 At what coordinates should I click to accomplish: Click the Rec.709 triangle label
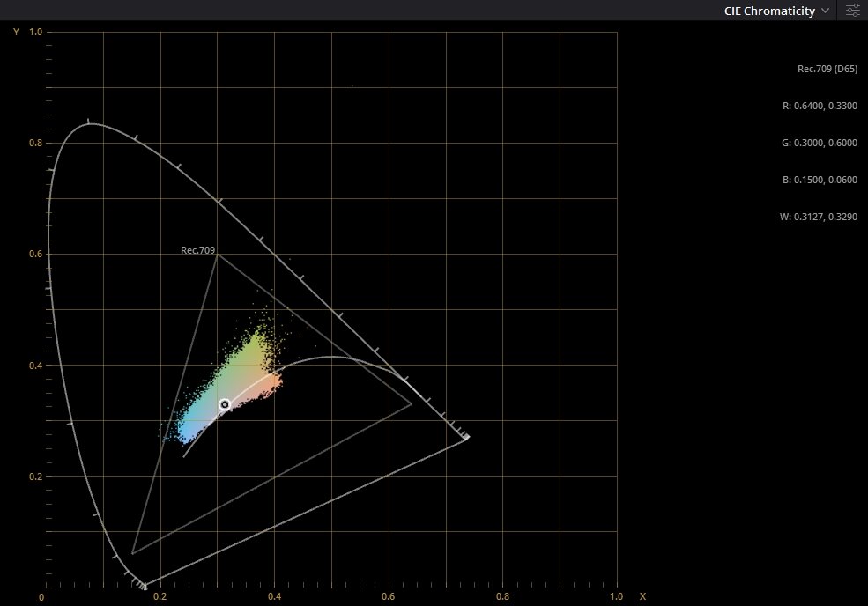(x=197, y=250)
